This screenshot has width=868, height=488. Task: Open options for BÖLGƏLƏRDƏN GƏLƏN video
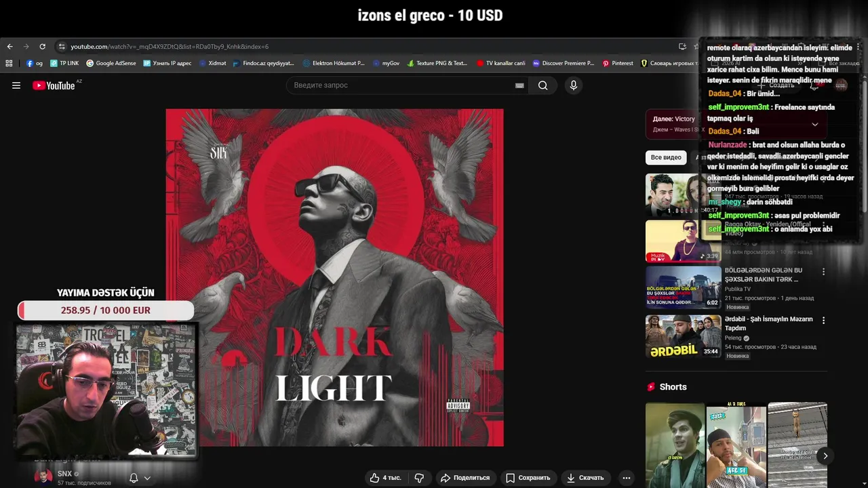tap(823, 272)
